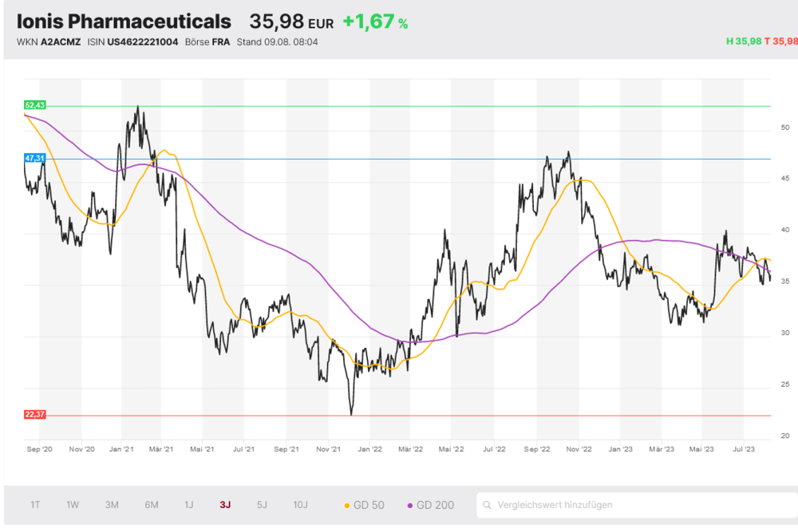The height and width of the screenshot is (532, 798).
Task: Choose the 5J time range
Action: (262, 505)
